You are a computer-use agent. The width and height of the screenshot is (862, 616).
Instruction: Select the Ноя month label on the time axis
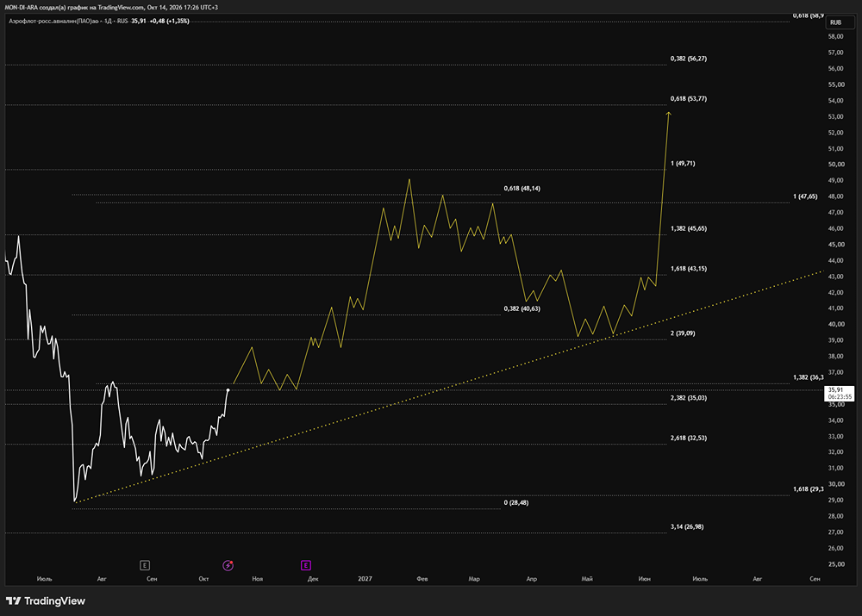point(257,579)
